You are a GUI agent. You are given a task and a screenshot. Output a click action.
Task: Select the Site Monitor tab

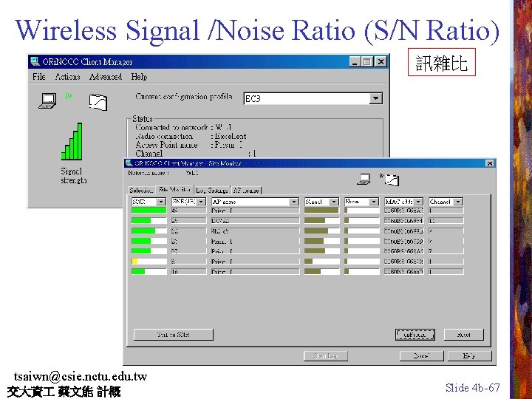[174, 190]
